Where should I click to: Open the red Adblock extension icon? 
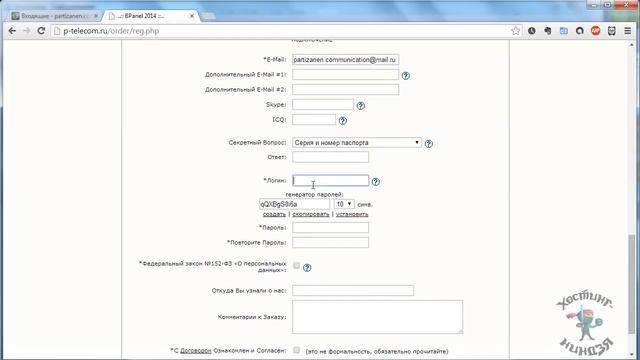(x=596, y=31)
